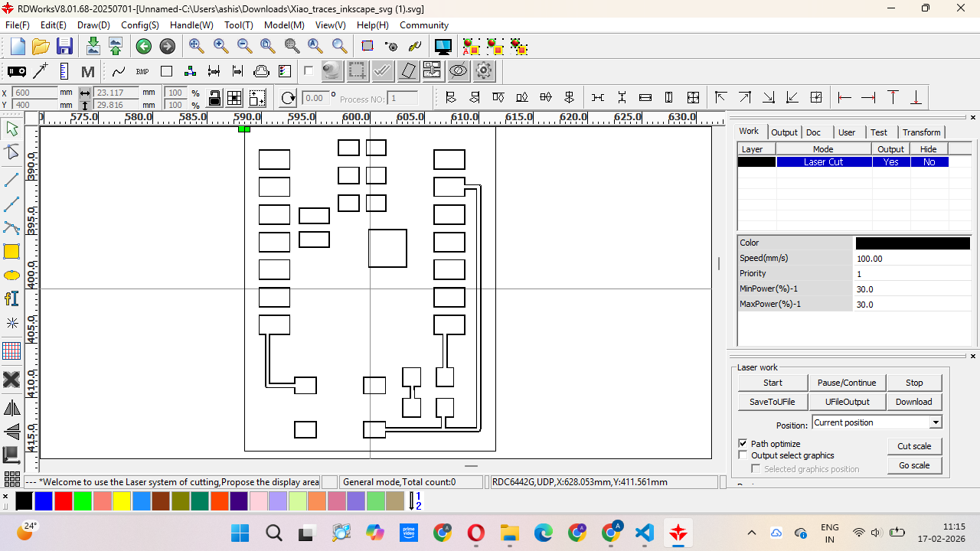Click the Import file icon
The height and width of the screenshot is (551, 980).
(x=93, y=47)
